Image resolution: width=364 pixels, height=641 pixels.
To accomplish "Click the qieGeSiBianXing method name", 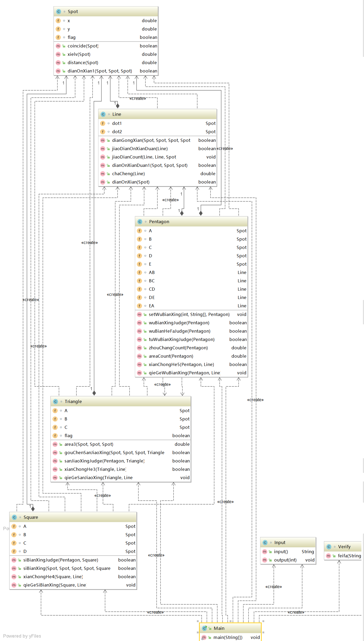I will tap(55, 585).
